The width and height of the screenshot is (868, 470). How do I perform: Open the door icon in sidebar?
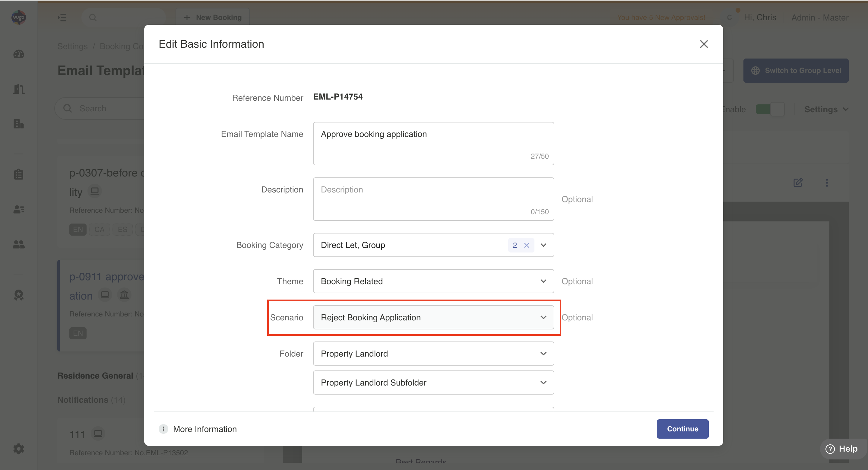(18, 89)
